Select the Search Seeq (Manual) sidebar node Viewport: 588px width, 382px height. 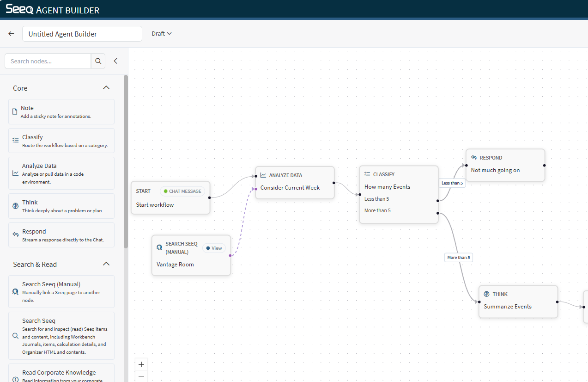(x=61, y=291)
